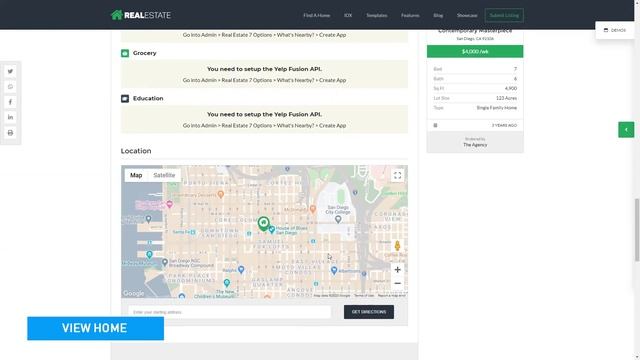
Task: Click the starting address input field
Action: click(x=229, y=312)
